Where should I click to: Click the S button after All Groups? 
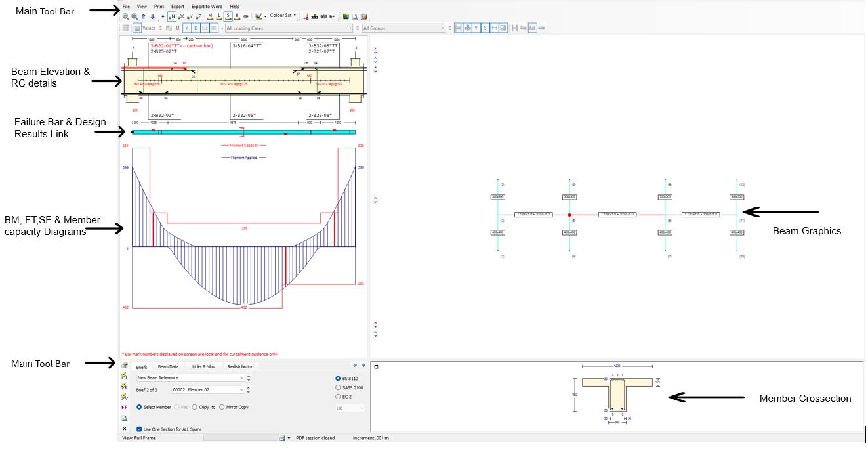pyautogui.click(x=485, y=28)
